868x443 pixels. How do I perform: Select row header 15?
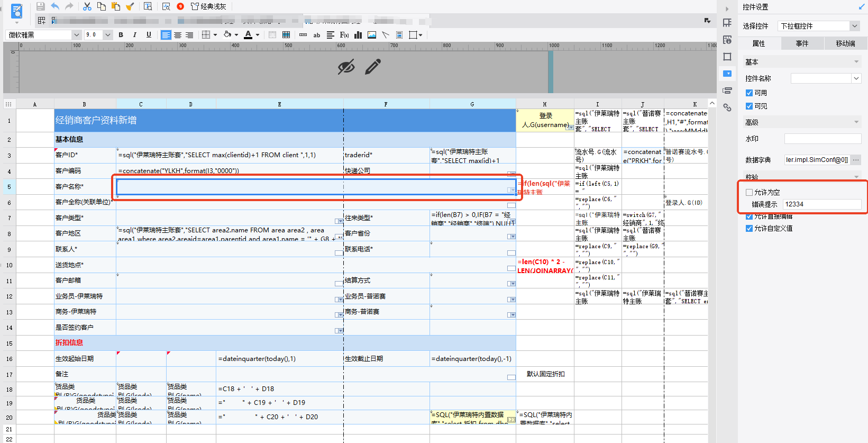pos(10,343)
